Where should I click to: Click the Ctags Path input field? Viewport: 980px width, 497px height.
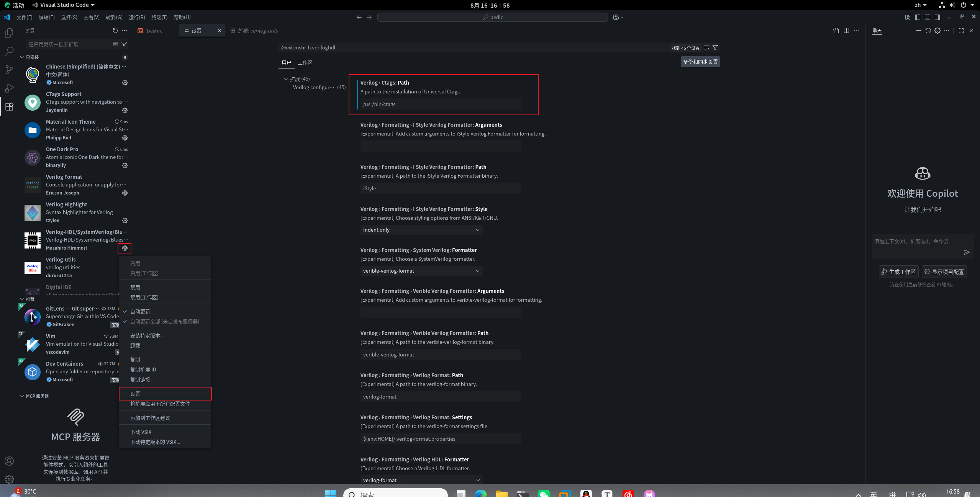coord(441,104)
